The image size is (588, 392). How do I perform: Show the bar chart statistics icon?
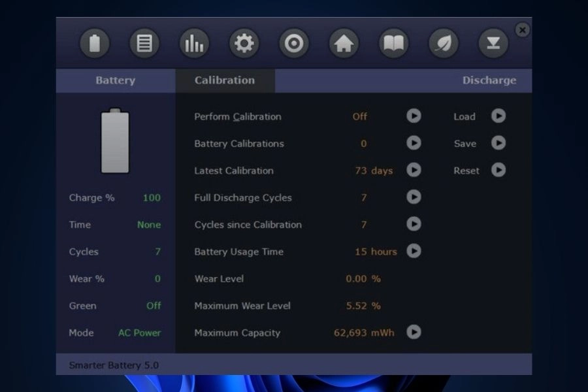tap(194, 43)
